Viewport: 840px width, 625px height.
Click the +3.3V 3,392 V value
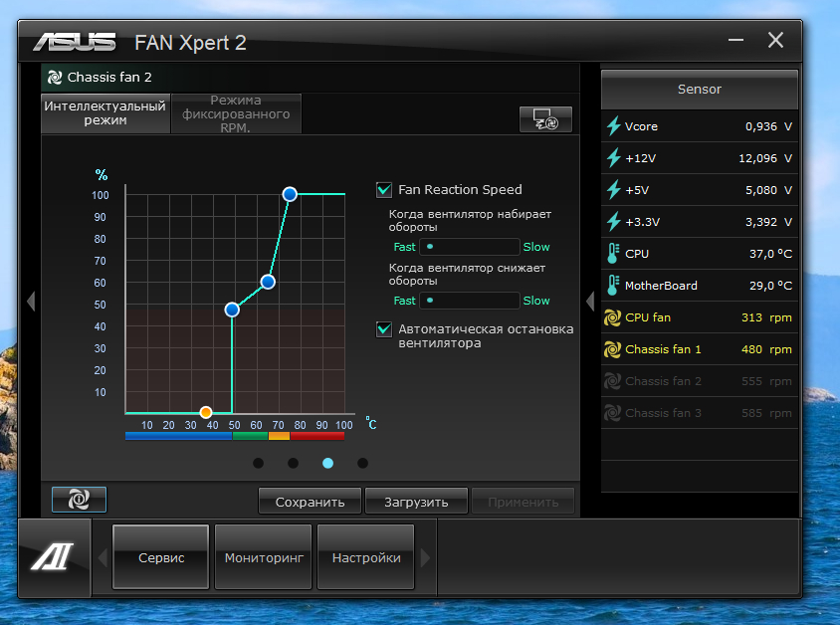click(x=768, y=222)
